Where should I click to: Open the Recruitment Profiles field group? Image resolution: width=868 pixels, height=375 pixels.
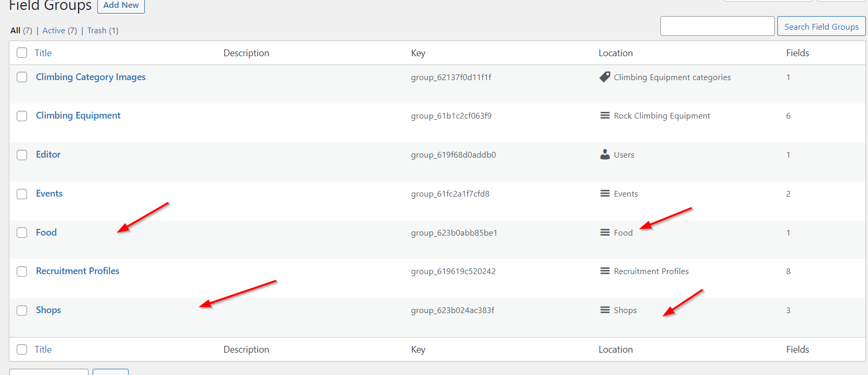click(78, 271)
